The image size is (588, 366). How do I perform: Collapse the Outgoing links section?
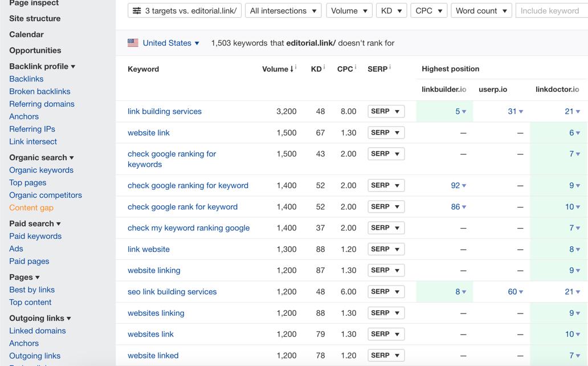point(40,318)
